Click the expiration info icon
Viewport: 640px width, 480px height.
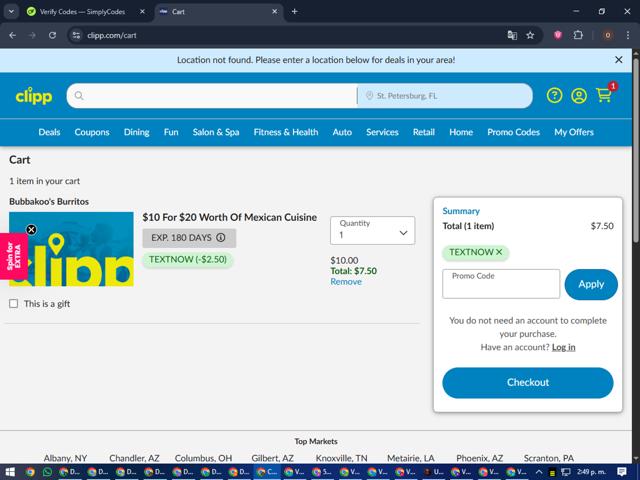coord(221,238)
